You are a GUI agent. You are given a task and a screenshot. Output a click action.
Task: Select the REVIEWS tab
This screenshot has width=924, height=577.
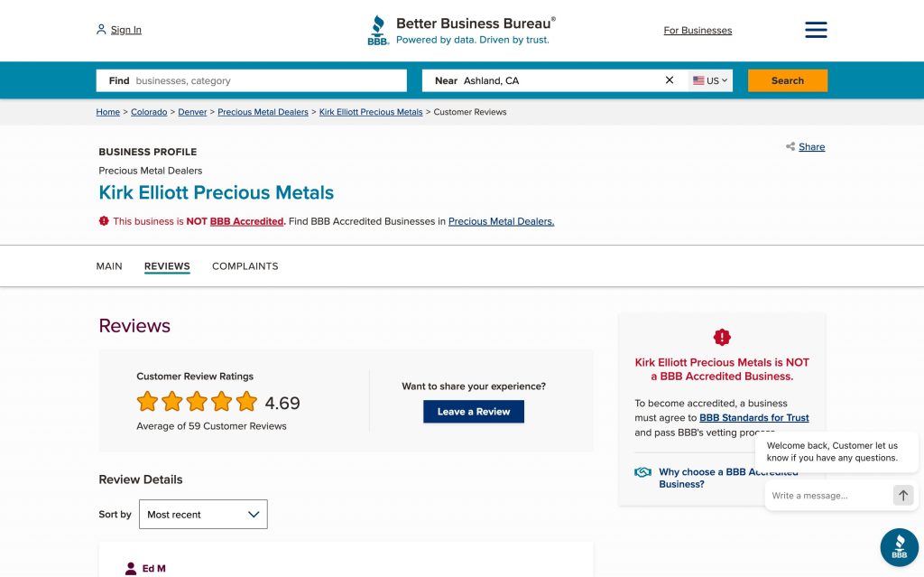point(167,266)
